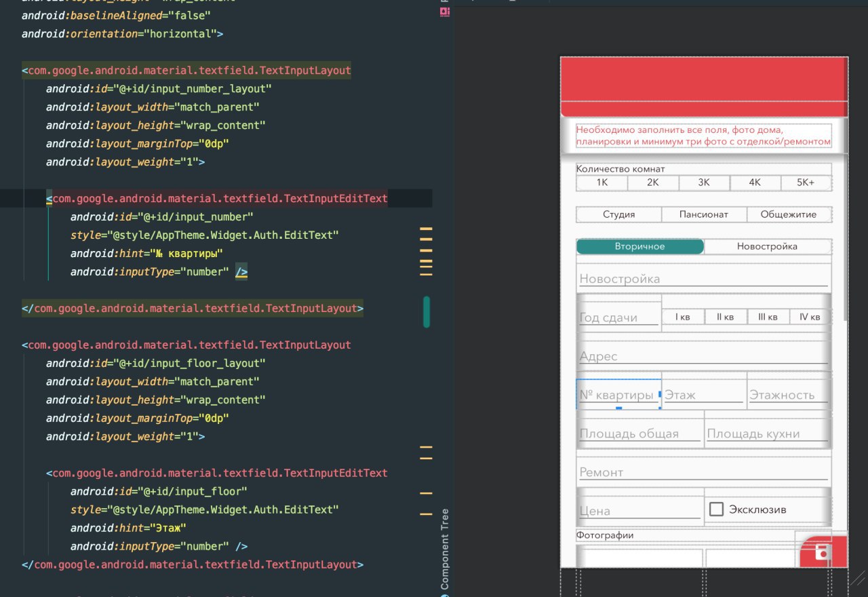This screenshot has width=868, height=597.
Task: Check the Эксклюзив checkbox
Action: point(716,509)
